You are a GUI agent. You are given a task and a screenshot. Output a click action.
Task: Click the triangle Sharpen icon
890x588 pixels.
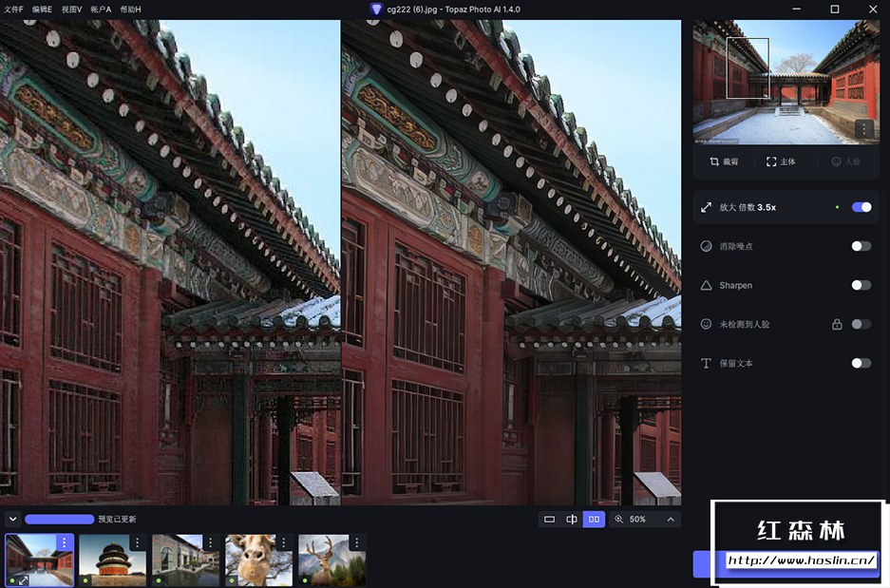coord(706,285)
